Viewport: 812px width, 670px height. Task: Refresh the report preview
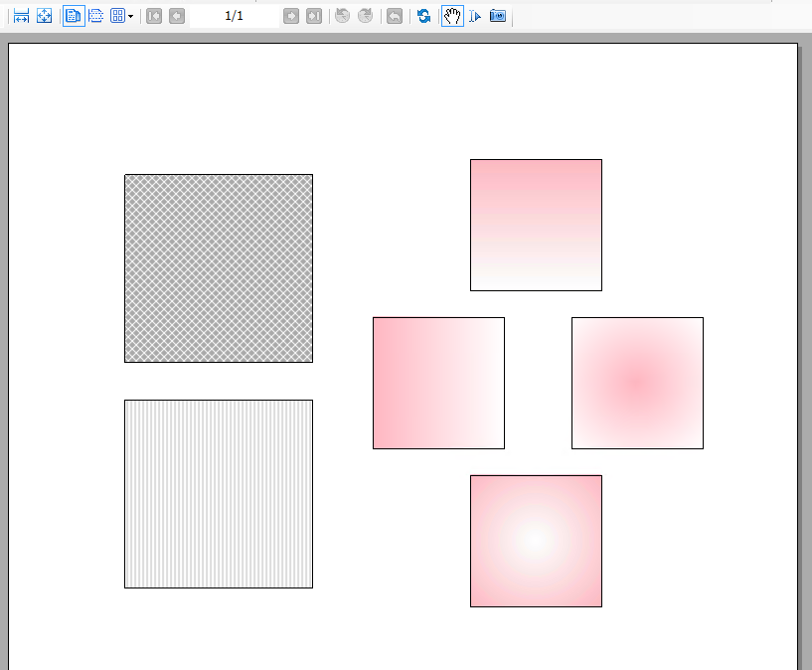(424, 16)
